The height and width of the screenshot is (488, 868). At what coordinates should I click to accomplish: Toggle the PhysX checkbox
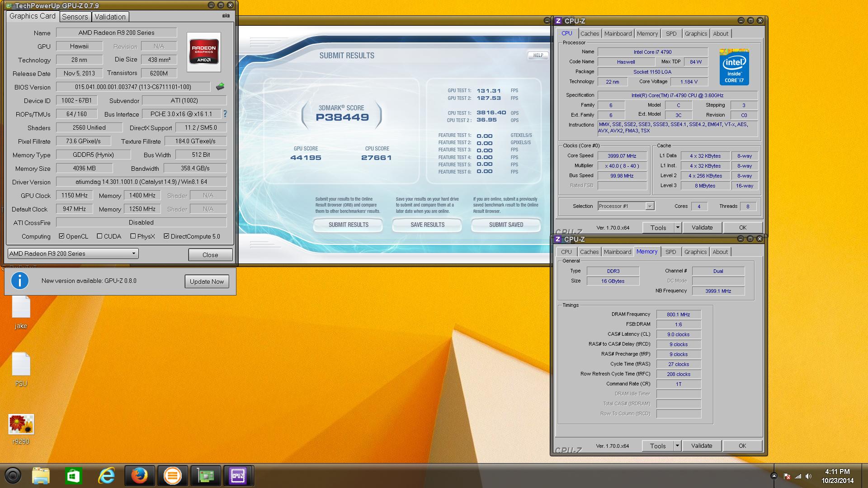pyautogui.click(x=133, y=236)
